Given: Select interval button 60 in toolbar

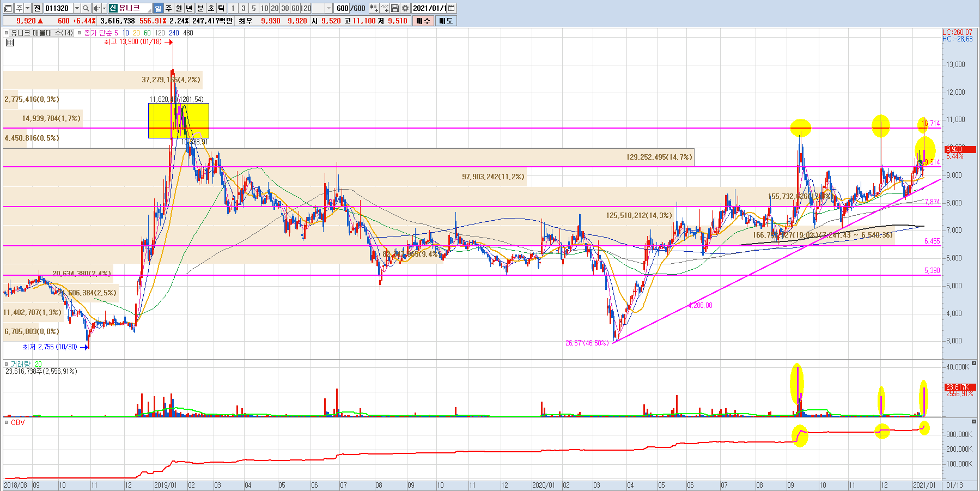Looking at the screenshot, I should [x=295, y=8].
